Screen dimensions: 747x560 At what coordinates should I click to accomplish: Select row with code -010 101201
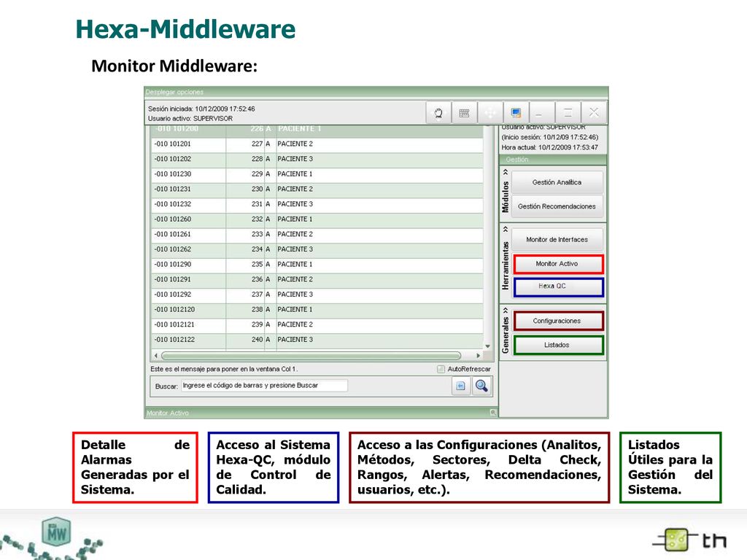click(x=317, y=144)
